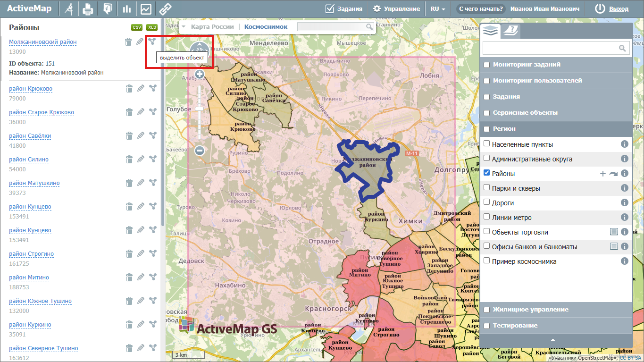644x362 pixels.
Task: Add a new object to the Районы layer
Action: [x=602, y=174]
